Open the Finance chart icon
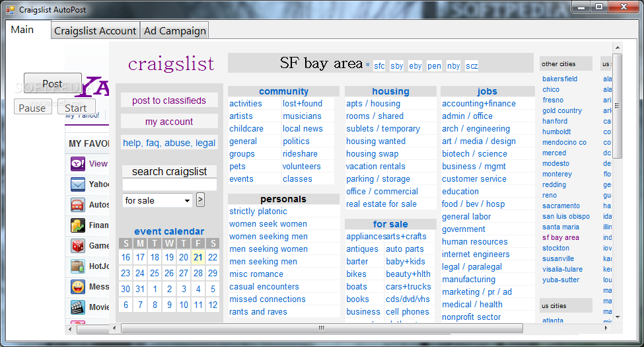Screen dimensions: 644x347 click(78, 225)
